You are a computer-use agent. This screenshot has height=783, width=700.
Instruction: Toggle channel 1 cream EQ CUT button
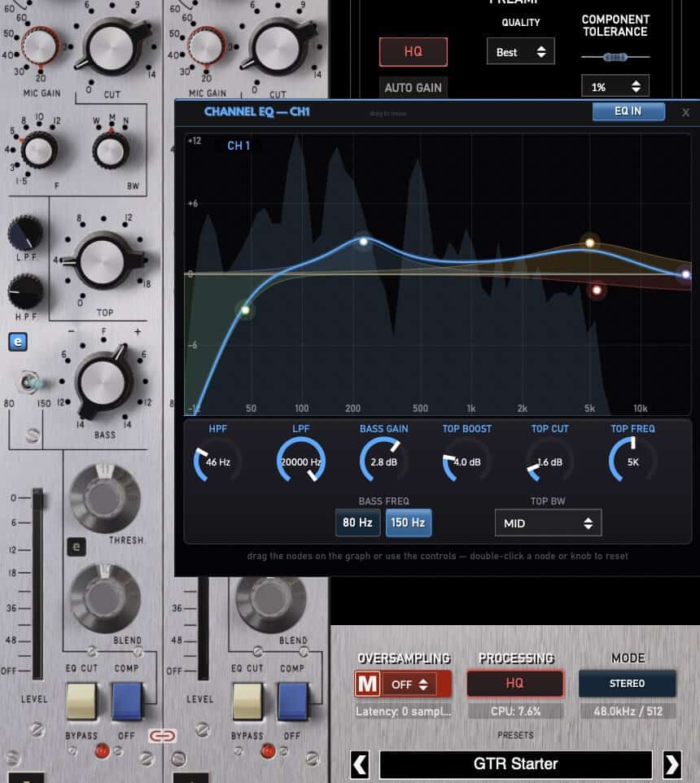click(x=81, y=701)
